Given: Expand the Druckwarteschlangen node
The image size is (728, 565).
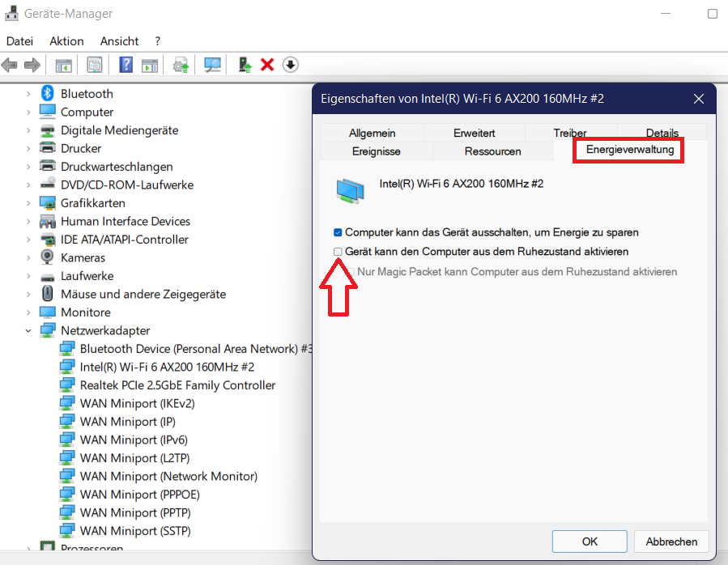Looking at the screenshot, I should [x=28, y=167].
